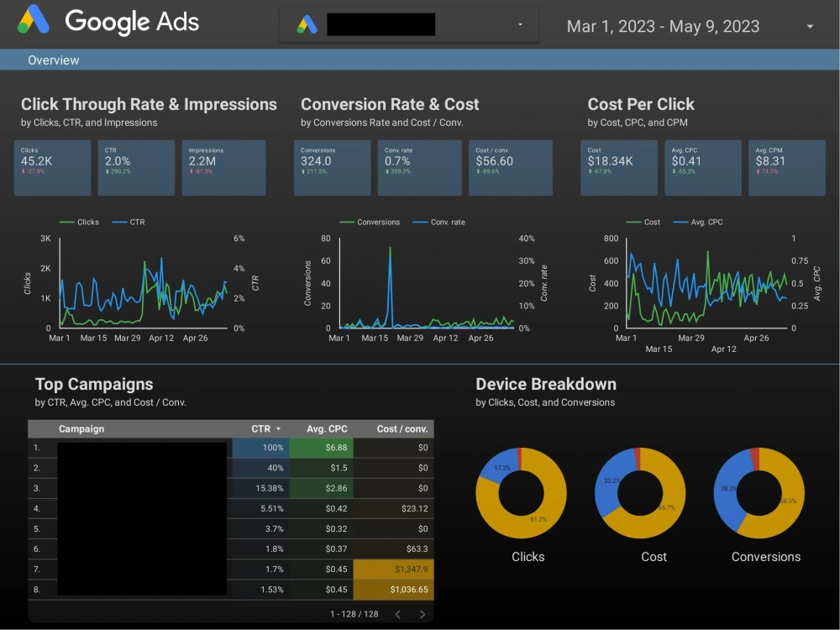840x630 pixels.
Task: Click the 17.3% blue segment of Clicks donut
Action: pos(499,468)
